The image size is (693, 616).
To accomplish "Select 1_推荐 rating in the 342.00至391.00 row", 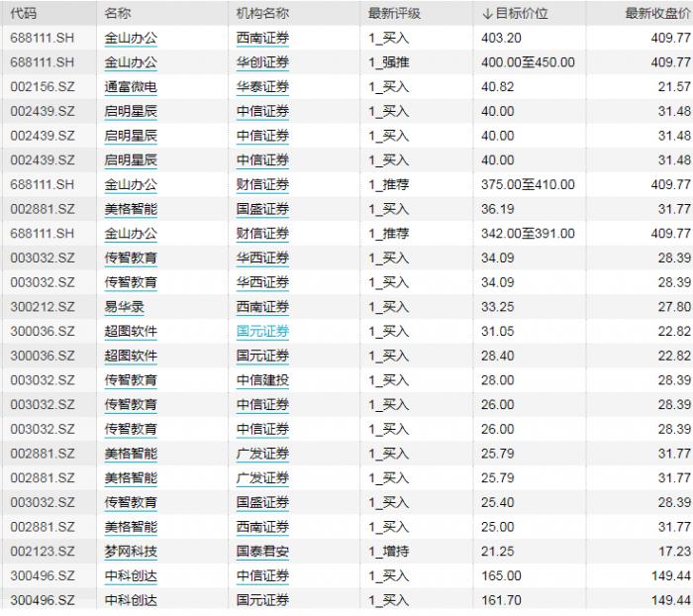I will tap(389, 234).
